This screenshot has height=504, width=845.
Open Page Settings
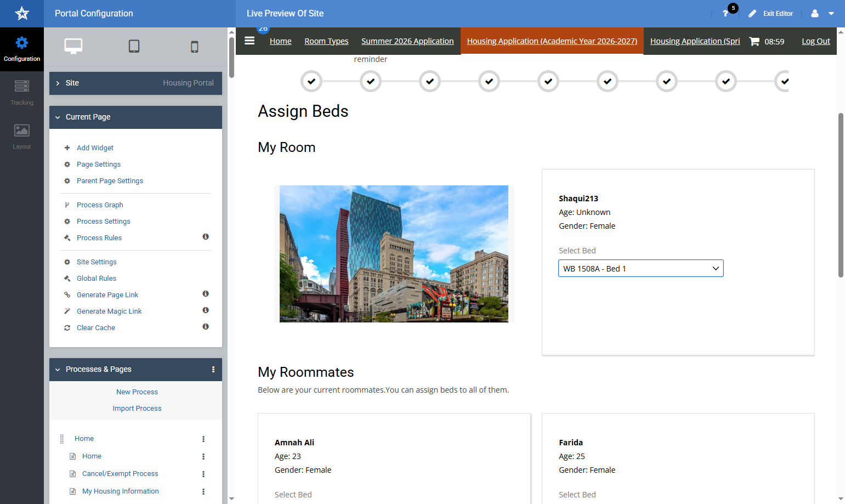(99, 165)
